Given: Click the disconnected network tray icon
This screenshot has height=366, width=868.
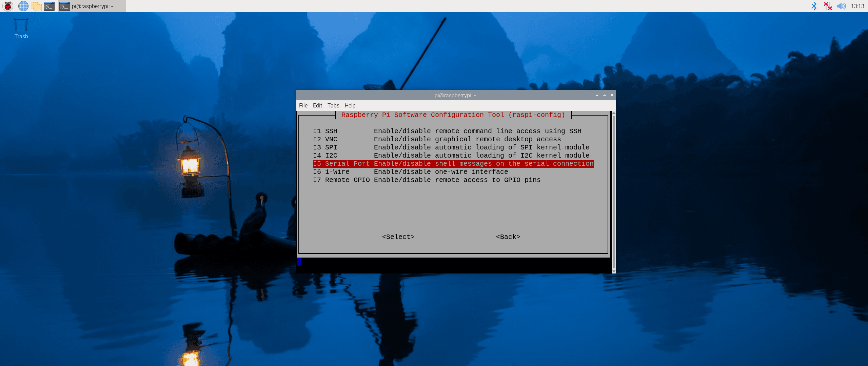Looking at the screenshot, I should pos(828,6).
